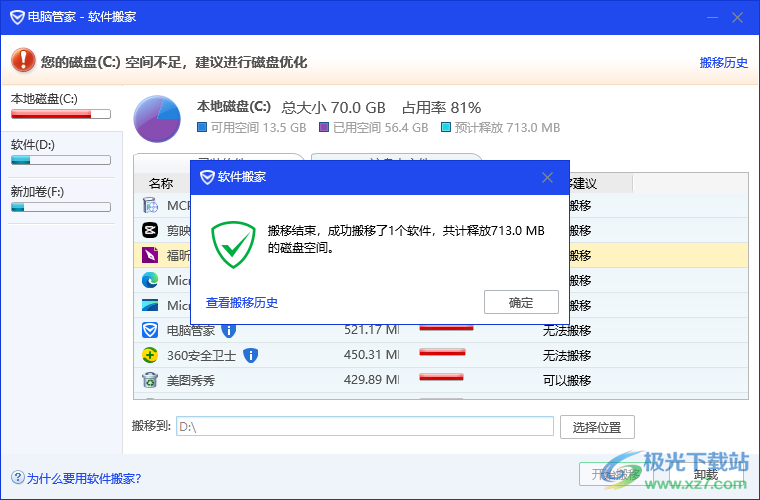Screen dimensions: 760x500
Task: Click the 剪映 app icon
Action: tap(150, 230)
